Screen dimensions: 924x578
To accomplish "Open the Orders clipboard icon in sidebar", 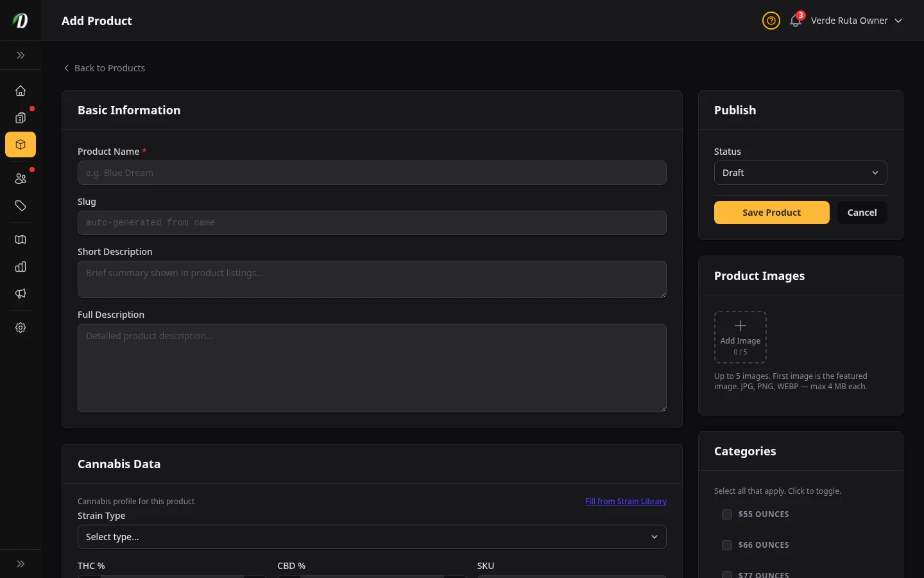I will [21, 118].
